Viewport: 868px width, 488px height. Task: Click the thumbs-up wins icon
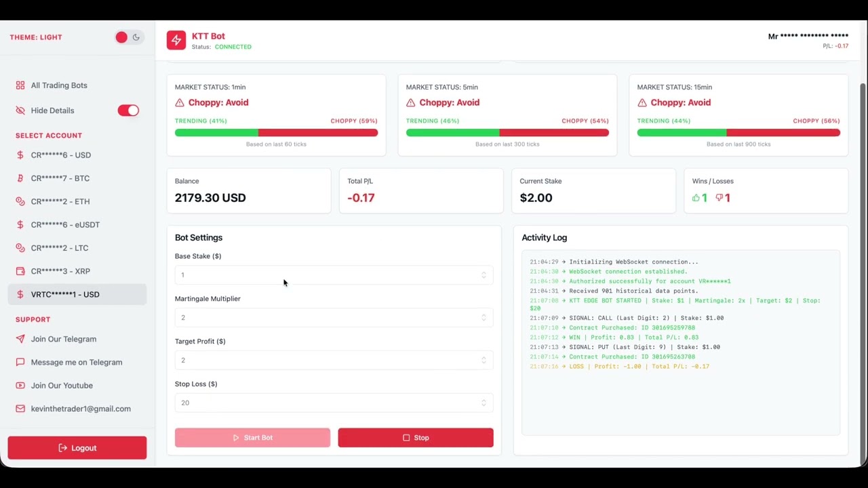[696, 198]
